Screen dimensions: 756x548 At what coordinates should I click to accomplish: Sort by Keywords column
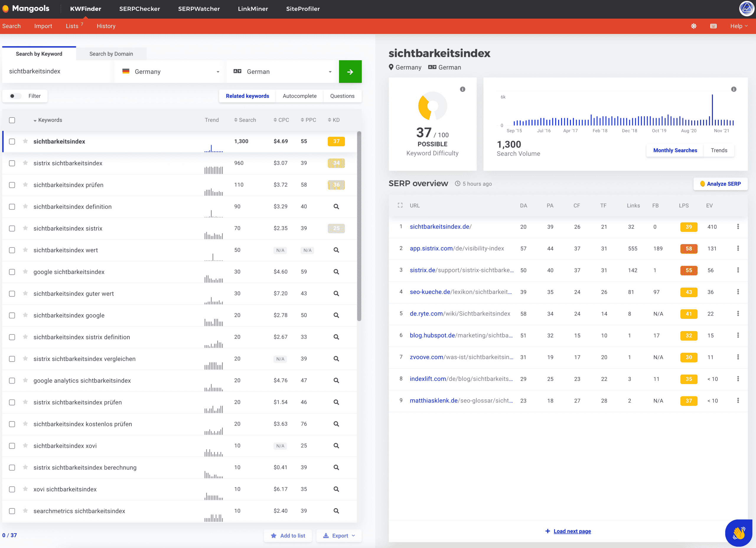48,120
